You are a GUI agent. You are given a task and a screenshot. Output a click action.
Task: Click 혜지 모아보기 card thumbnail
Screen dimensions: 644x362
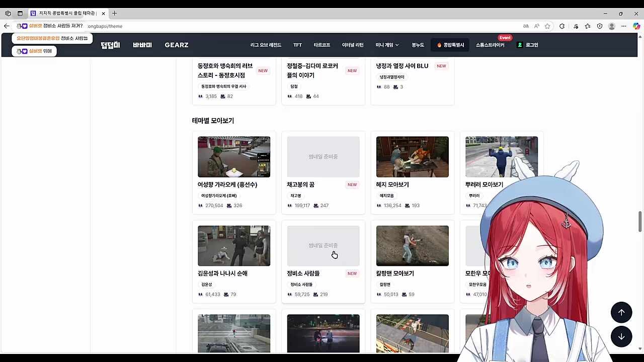coord(413,156)
